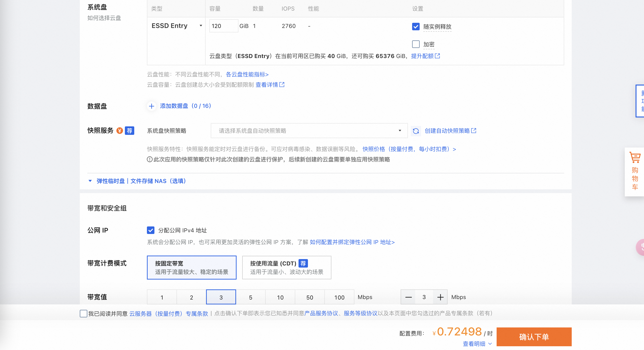This screenshot has width=644, height=350.
Task: Click the plus icon to add data disk
Action: click(152, 106)
